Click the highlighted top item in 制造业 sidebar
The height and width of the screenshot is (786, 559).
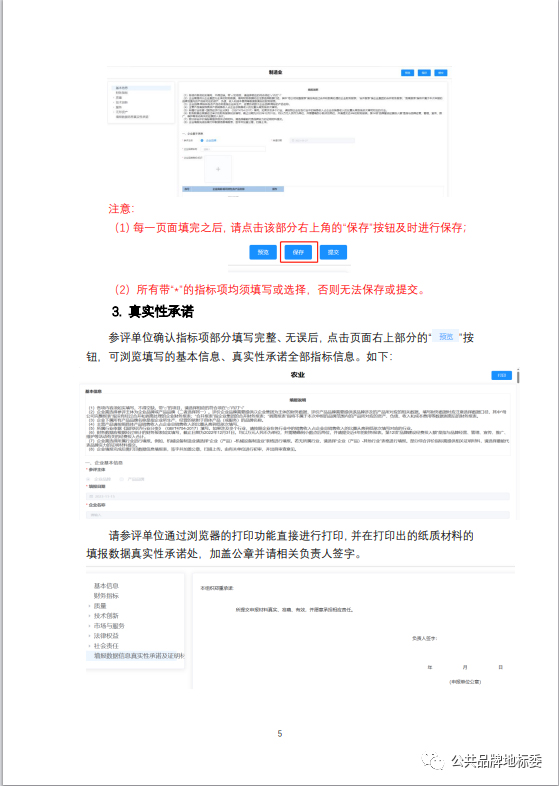pyautogui.click(x=142, y=88)
